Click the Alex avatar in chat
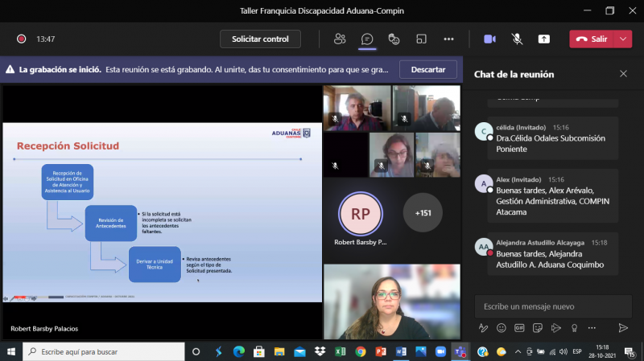 (484, 184)
